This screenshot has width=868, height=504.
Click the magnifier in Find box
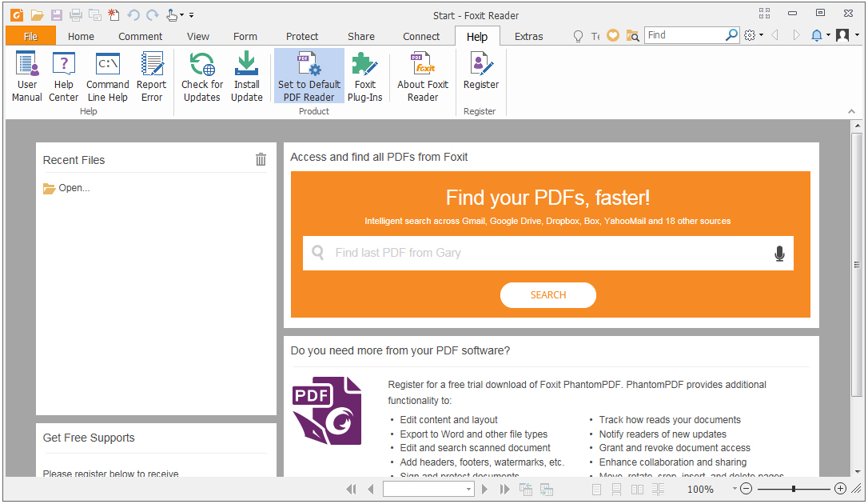point(731,35)
